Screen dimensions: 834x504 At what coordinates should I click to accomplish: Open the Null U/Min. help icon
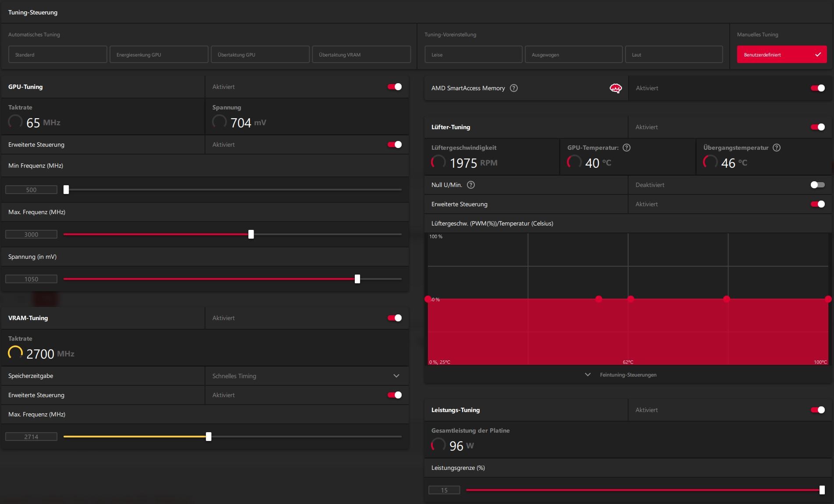(x=471, y=185)
